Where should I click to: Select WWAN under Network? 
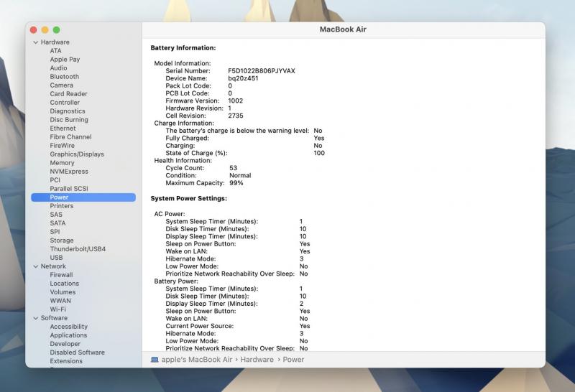point(60,301)
